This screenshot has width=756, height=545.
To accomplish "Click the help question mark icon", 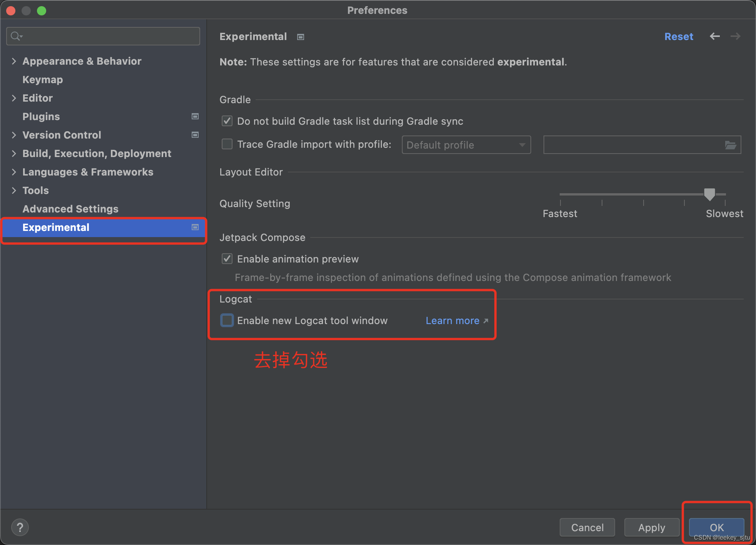I will coord(20,527).
